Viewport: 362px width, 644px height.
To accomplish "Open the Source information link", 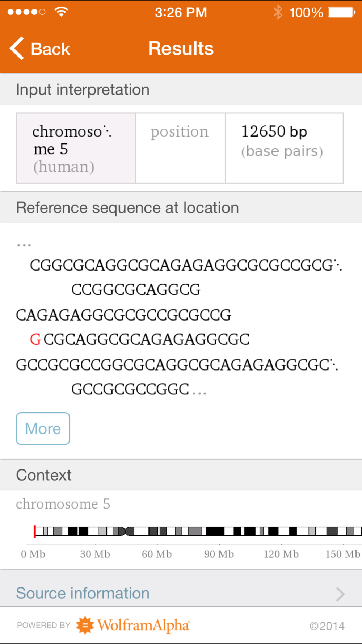I will tap(83, 593).
